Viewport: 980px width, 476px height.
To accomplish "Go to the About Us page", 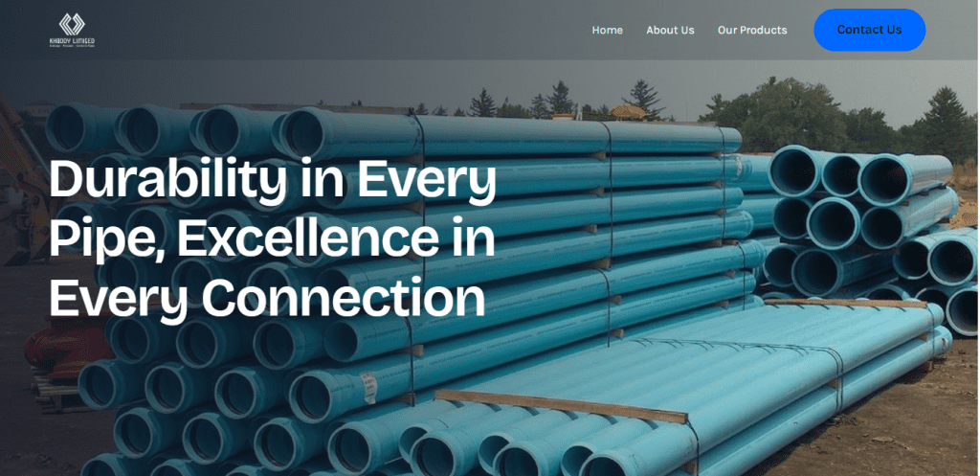I will 670,30.
